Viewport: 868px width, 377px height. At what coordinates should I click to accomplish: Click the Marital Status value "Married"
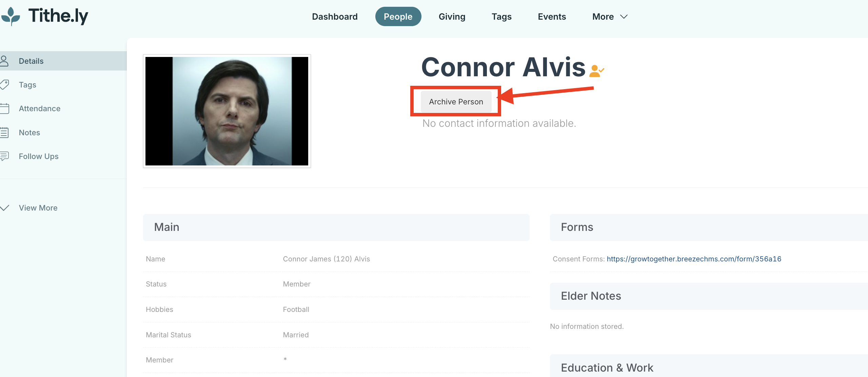click(296, 335)
